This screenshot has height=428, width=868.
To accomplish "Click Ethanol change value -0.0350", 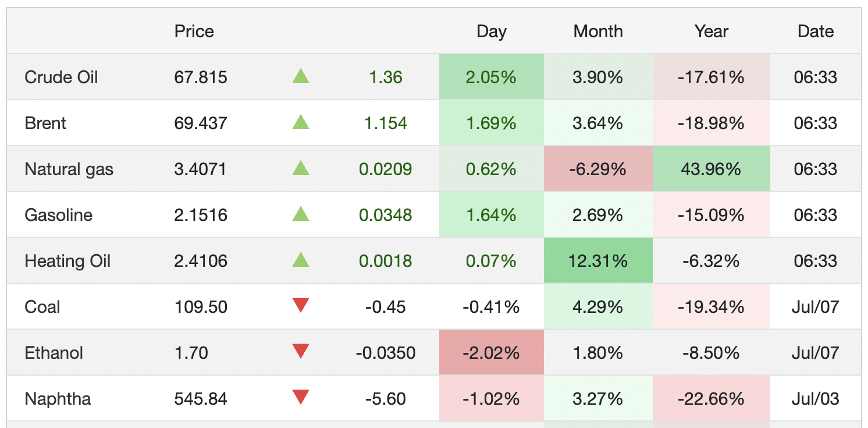I will coord(385,352).
